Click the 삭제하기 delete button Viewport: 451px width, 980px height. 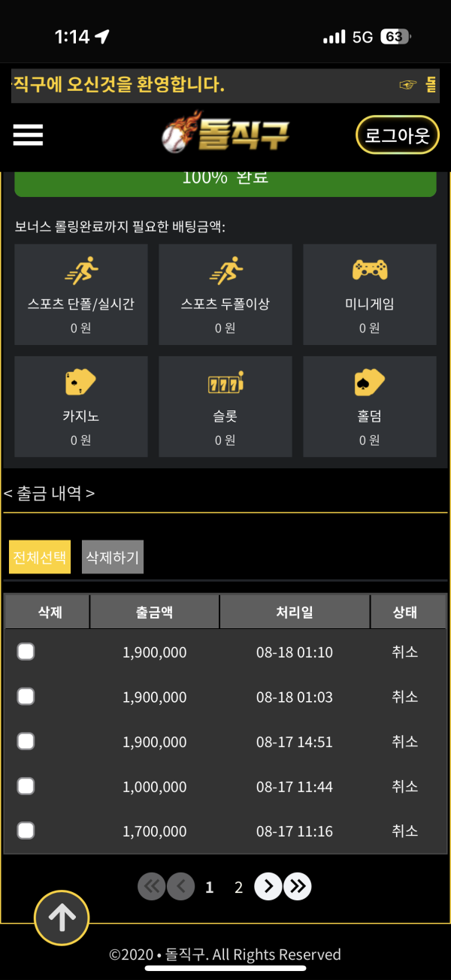[112, 556]
